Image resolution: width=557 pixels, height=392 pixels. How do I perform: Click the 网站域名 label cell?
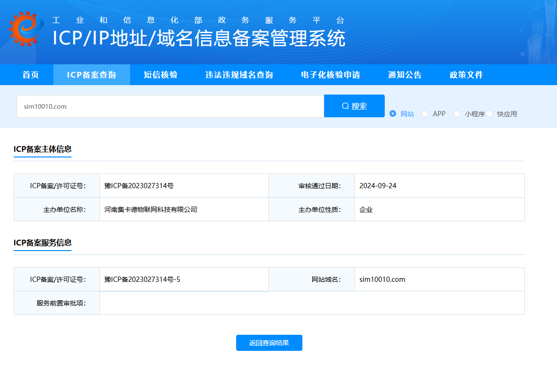311,279
